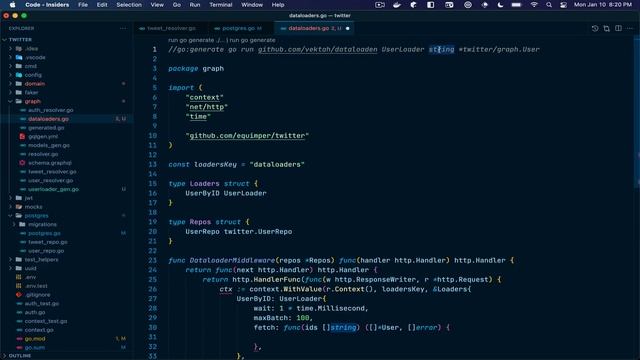Open Explorer panel more actions menu

[123, 29]
